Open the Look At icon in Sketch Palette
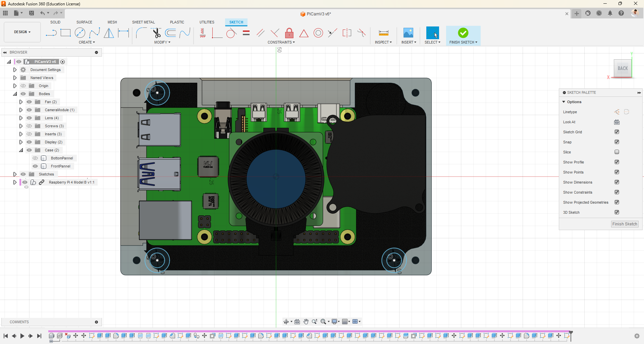Viewport: 644px width, 344px height. click(617, 122)
